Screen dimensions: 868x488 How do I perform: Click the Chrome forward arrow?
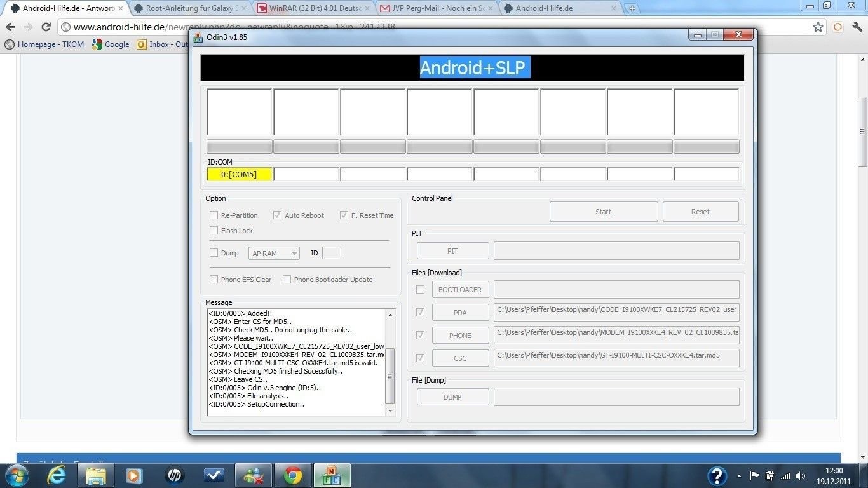tap(28, 27)
